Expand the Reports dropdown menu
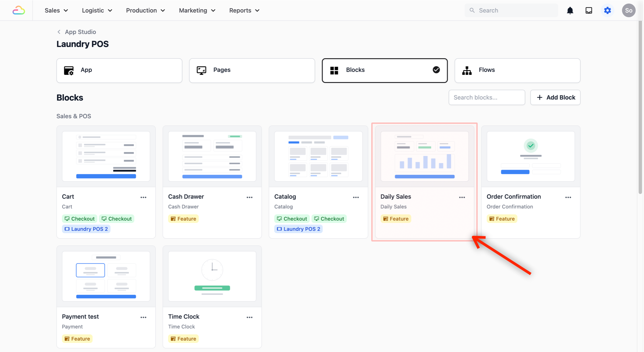 [x=244, y=10]
